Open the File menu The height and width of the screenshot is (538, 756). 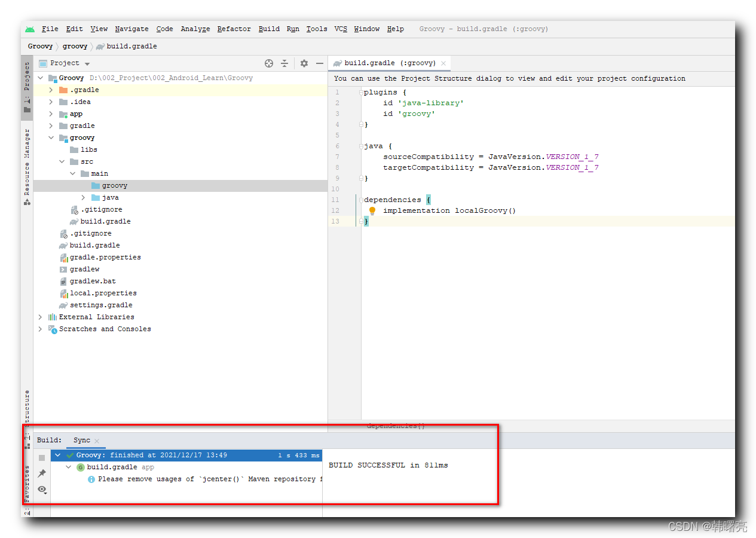pos(50,29)
